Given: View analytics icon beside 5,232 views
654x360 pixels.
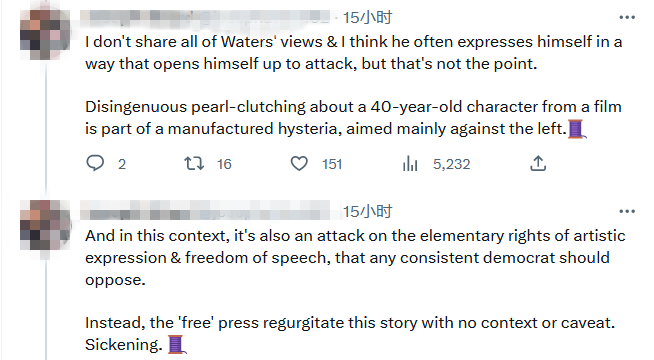Looking at the screenshot, I should tap(410, 164).
